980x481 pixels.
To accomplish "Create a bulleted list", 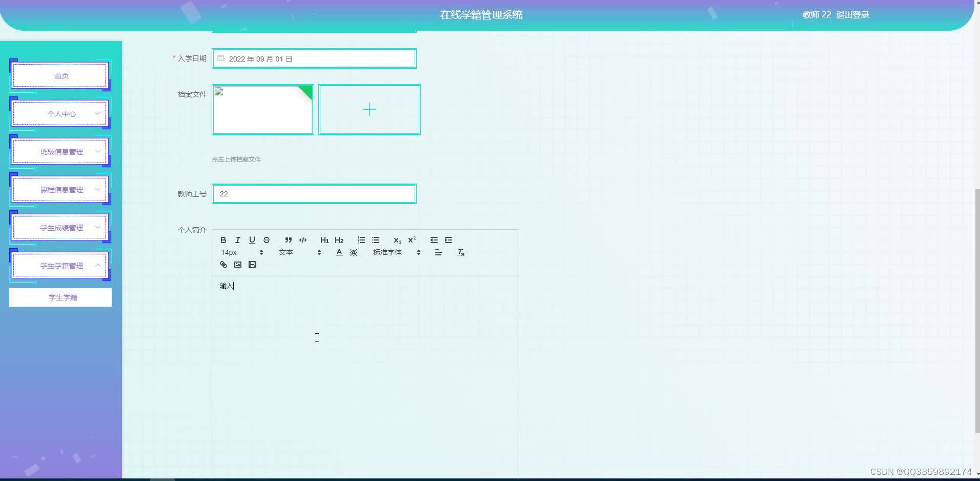I will pos(376,240).
